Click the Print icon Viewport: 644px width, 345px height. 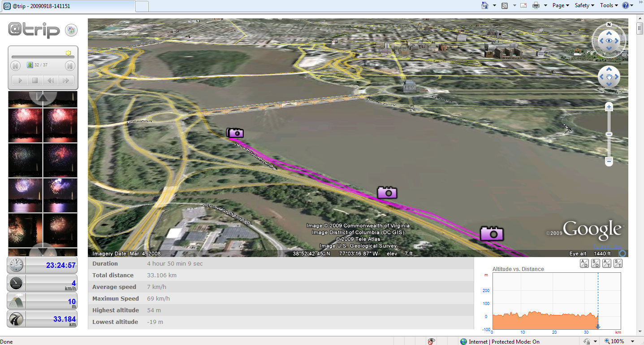(536, 5)
